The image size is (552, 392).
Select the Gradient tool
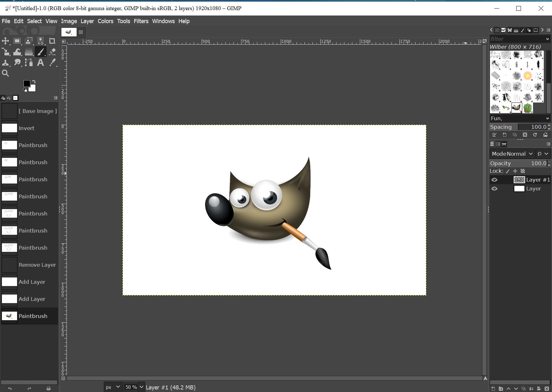pyautogui.click(x=29, y=52)
